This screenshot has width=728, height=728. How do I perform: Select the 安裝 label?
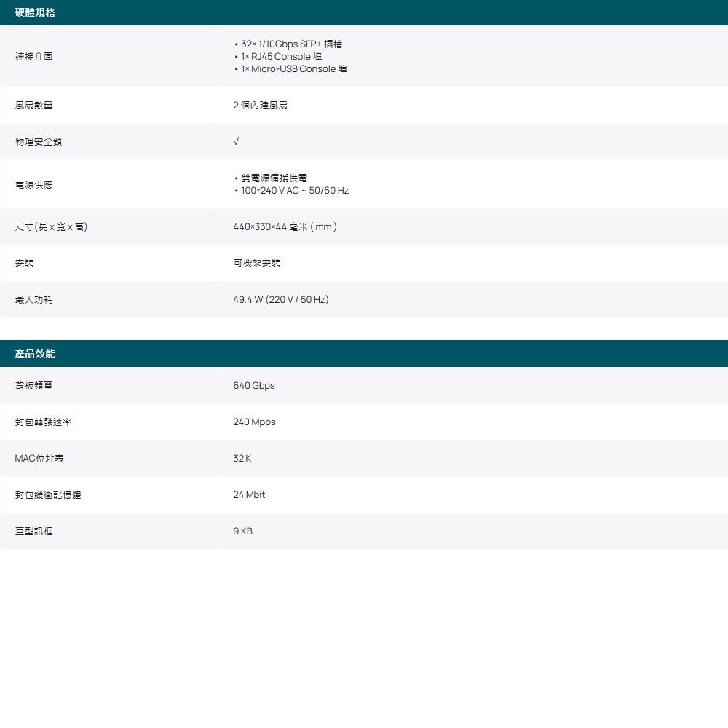pos(24,264)
